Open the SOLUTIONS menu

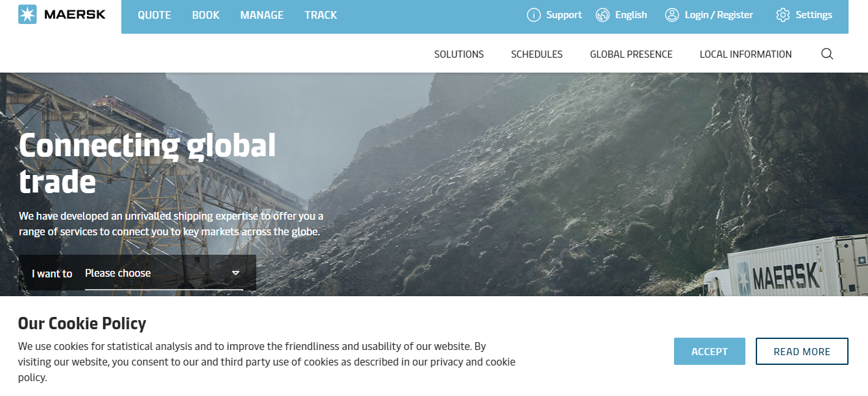coord(459,54)
